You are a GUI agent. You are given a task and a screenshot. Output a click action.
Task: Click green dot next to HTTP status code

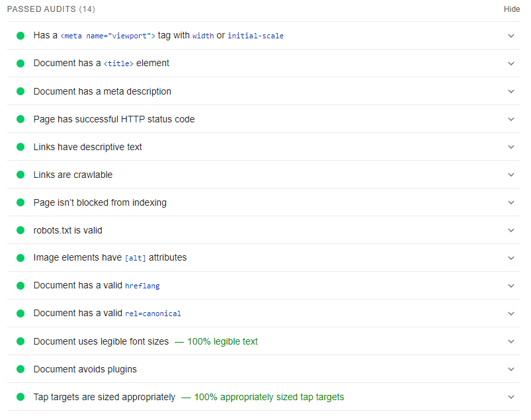click(20, 119)
